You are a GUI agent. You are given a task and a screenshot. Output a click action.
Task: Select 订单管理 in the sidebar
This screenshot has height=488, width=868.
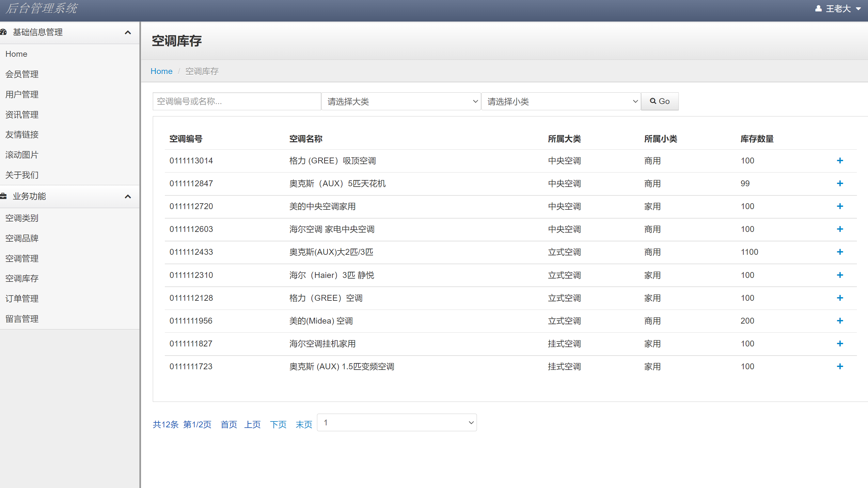point(22,298)
